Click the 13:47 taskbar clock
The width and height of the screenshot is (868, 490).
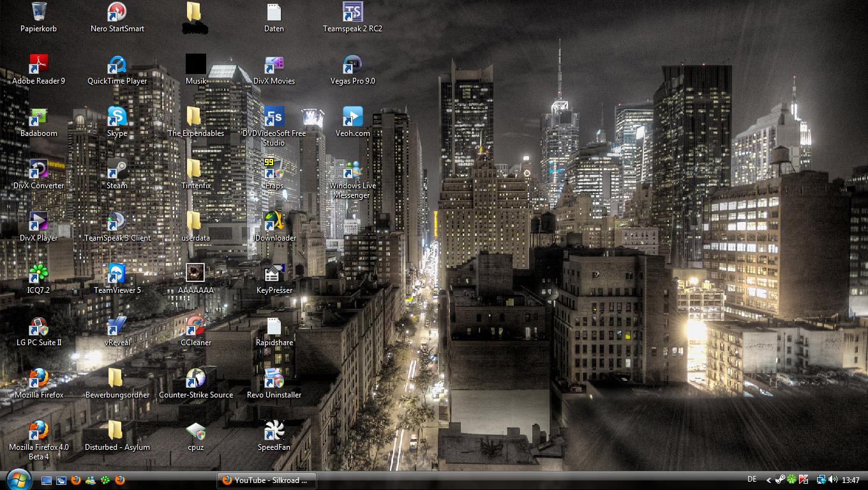851,480
